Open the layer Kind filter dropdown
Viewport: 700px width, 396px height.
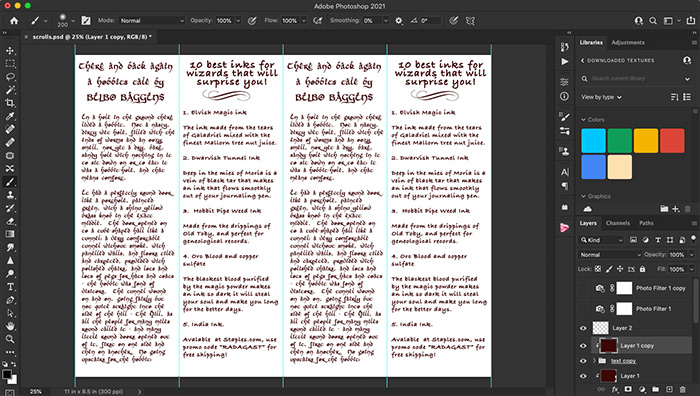coord(601,240)
